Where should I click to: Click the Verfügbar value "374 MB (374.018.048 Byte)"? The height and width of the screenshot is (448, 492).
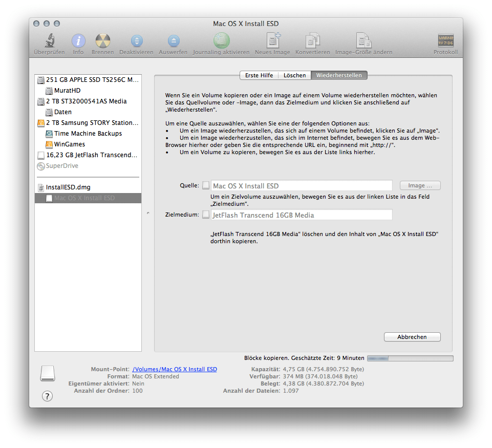click(x=320, y=376)
